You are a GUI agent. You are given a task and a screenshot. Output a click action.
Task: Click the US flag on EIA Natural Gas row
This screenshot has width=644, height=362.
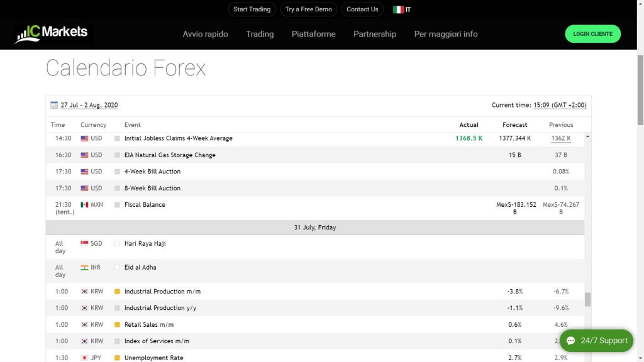[x=84, y=155]
